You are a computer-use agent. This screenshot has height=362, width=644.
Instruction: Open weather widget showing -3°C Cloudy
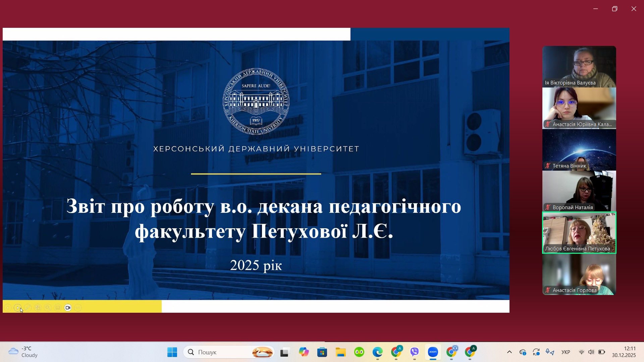[x=23, y=352]
